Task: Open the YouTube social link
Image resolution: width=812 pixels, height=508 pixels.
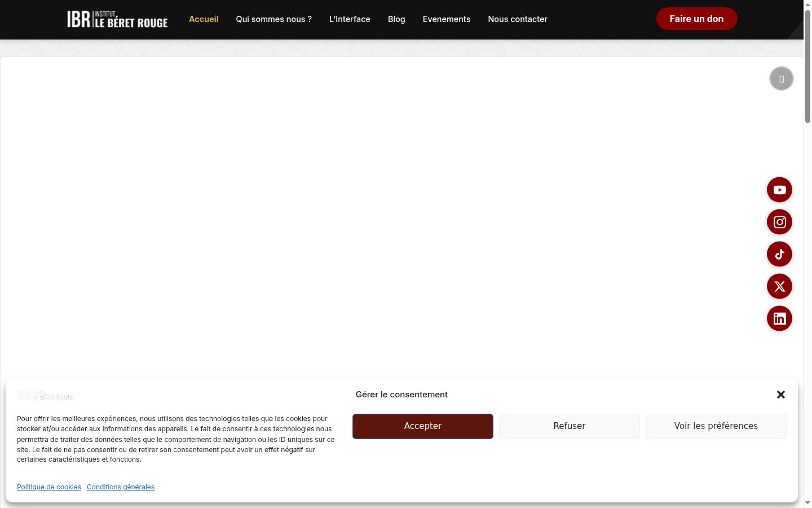Action: click(779, 190)
